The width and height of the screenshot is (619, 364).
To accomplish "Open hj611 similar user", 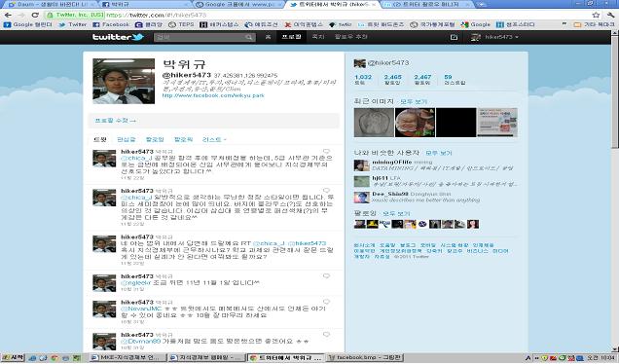I will coord(380,178).
